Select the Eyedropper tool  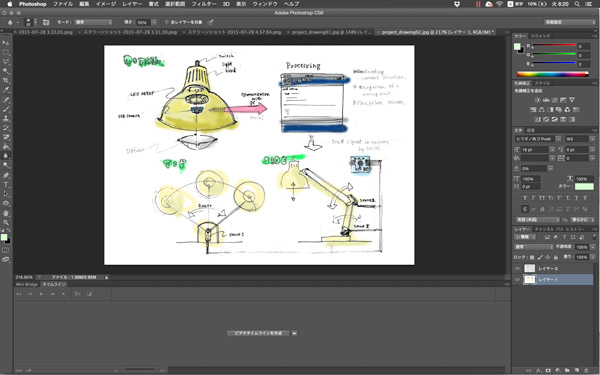coord(6,90)
